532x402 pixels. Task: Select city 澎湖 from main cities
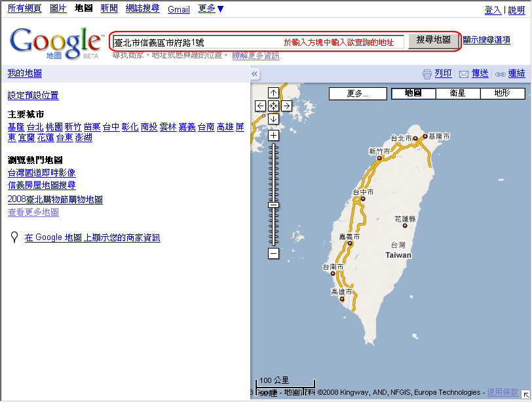[x=84, y=138]
